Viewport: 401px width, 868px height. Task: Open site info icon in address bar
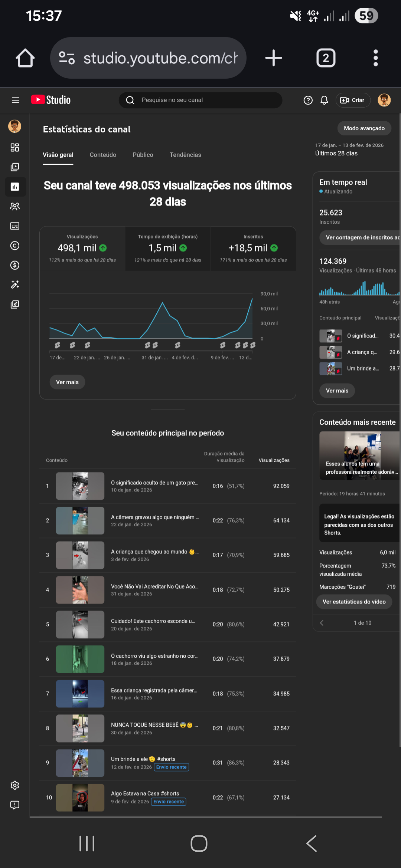point(67,58)
